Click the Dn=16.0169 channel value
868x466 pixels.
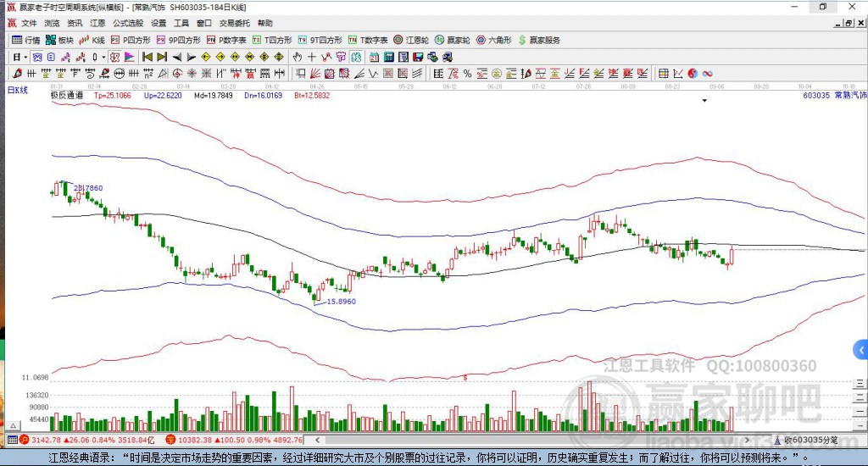click(x=263, y=95)
